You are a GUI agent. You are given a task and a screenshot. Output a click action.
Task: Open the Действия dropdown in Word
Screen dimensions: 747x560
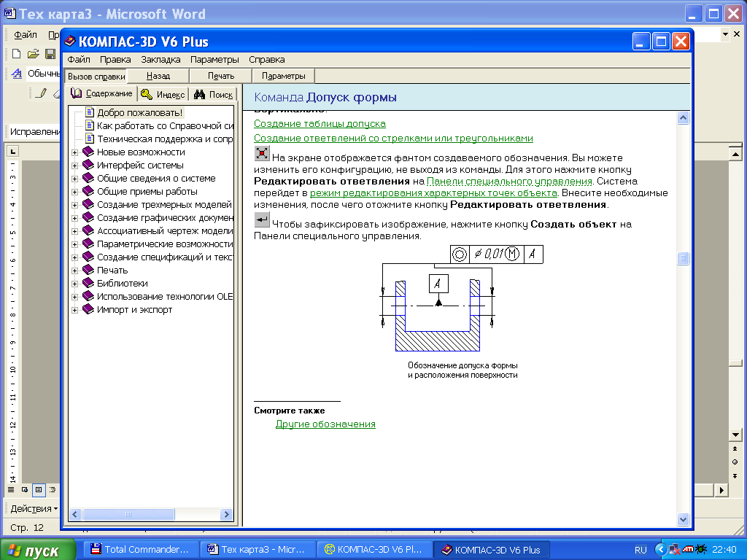click(34, 508)
